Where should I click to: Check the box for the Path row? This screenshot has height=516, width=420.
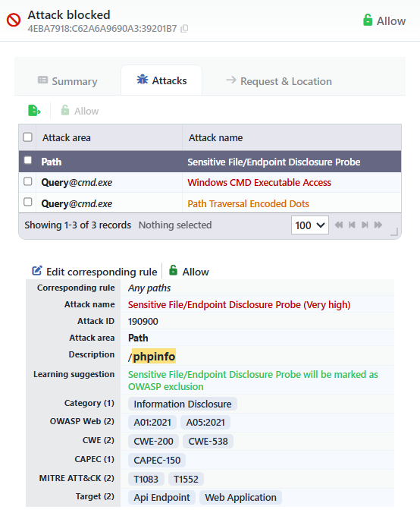[x=27, y=160]
